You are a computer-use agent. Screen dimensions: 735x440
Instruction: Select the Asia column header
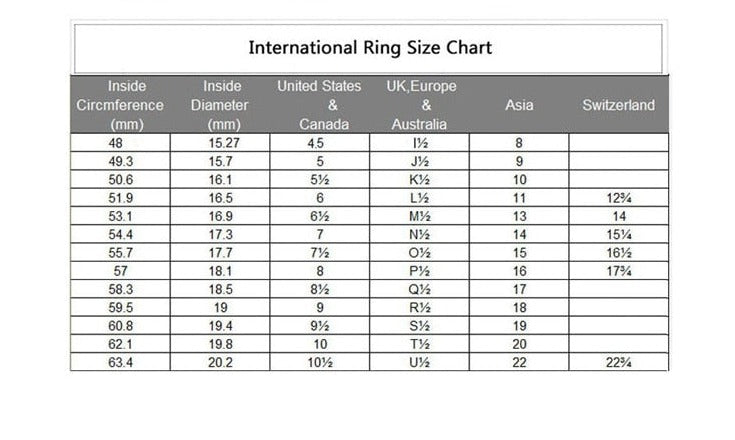(519, 105)
